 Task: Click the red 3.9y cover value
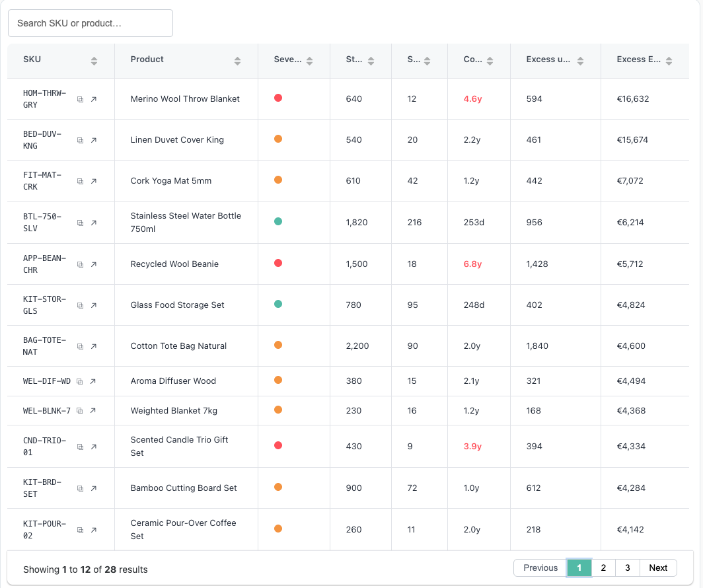tap(472, 447)
